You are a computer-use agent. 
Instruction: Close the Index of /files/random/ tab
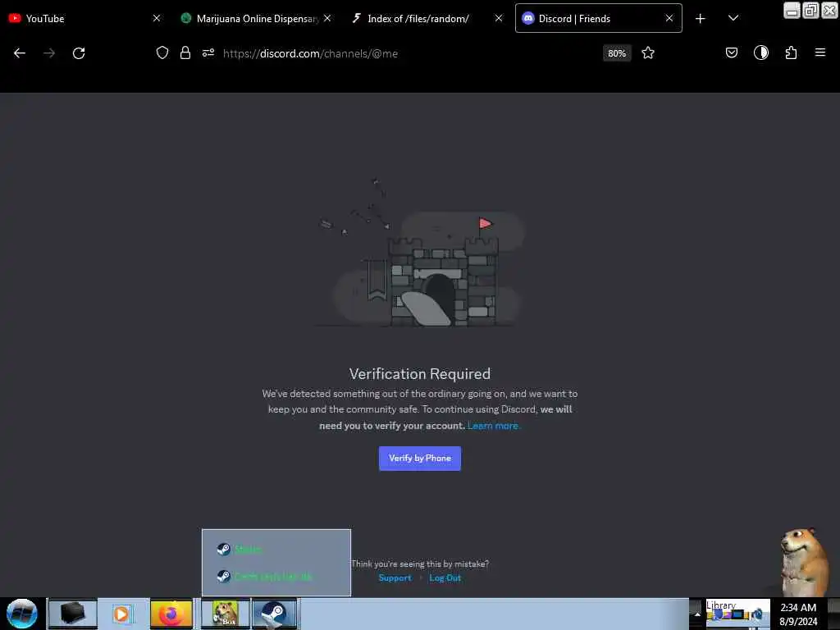click(x=499, y=18)
